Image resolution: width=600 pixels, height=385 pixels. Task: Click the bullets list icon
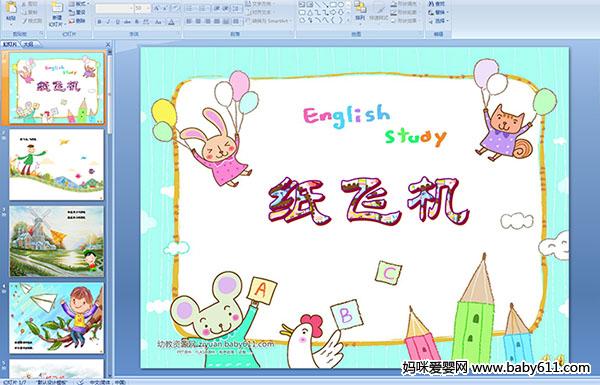point(190,8)
